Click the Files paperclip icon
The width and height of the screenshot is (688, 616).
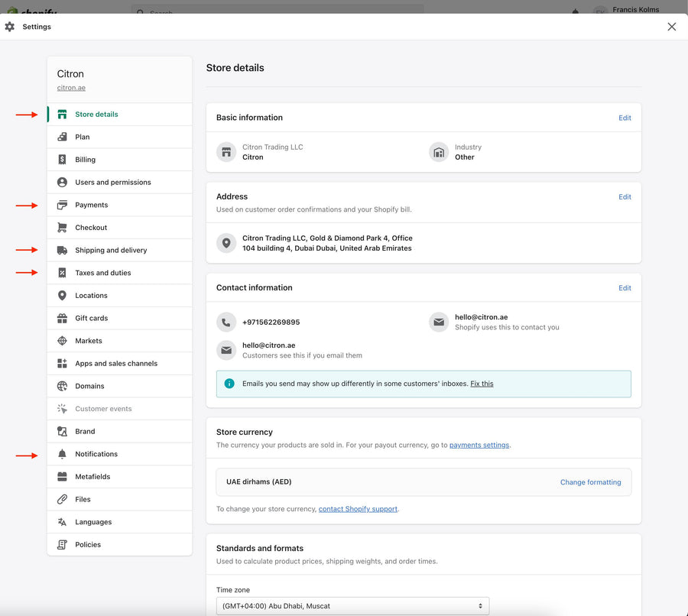pyautogui.click(x=63, y=499)
